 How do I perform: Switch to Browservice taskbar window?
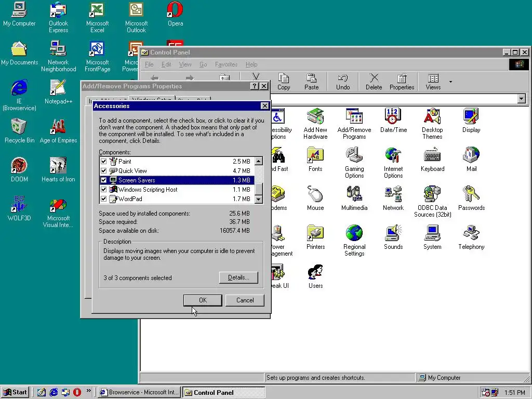click(x=139, y=393)
